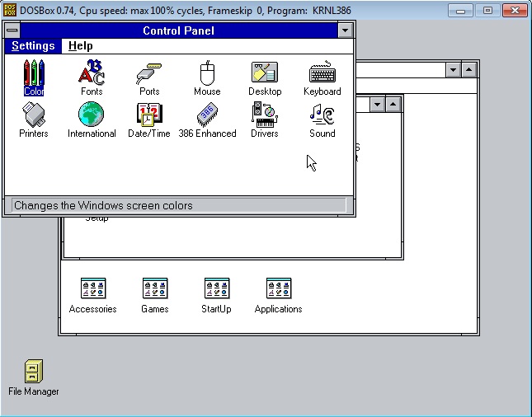Minimize Control Panel with the down arrow
The width and height of the screenshot is (532, 417).
pos(345,30)
